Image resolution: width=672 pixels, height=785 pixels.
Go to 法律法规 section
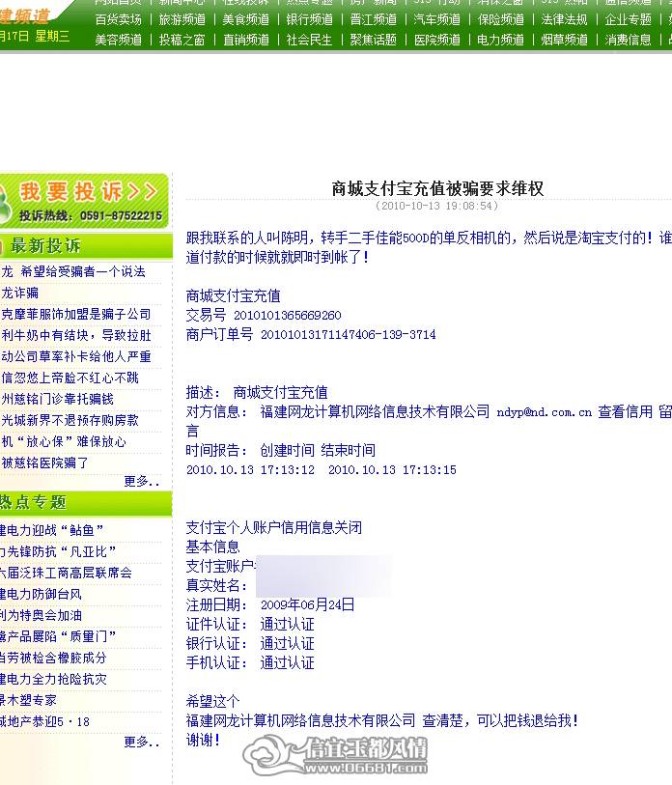coord(564,19)
